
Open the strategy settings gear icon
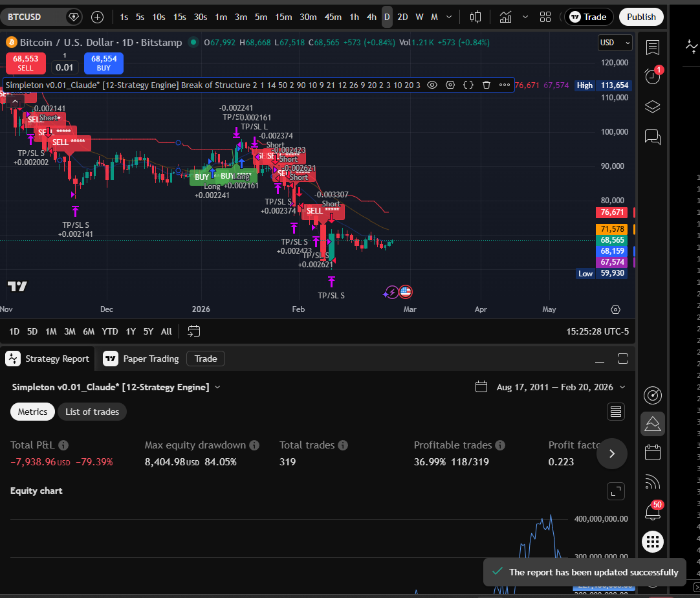[450, 85]
